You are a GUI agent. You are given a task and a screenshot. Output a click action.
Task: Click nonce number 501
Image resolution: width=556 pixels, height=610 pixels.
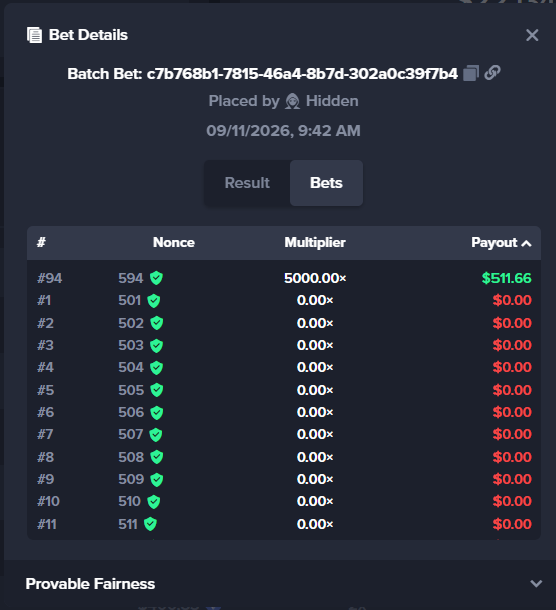pos(130,300)
